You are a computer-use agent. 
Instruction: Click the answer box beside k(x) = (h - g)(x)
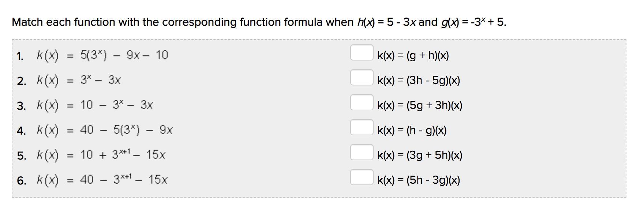pyautogui.click(x=362, y=127)
